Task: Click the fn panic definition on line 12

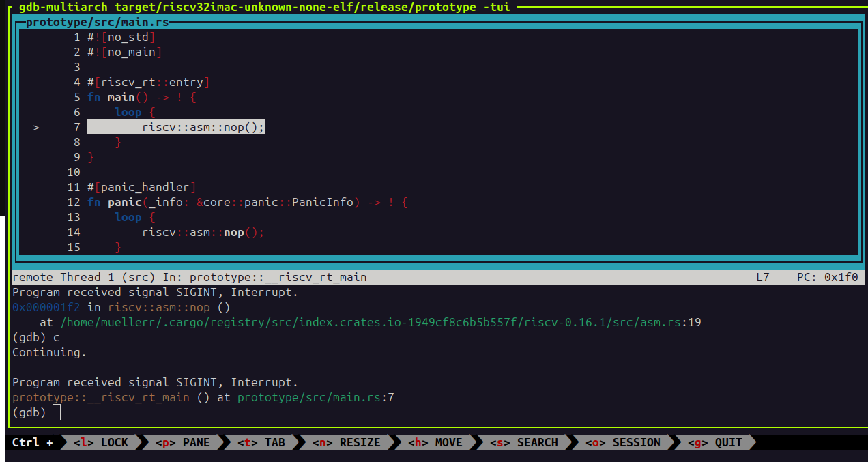Action: click(x=248, y=202)
